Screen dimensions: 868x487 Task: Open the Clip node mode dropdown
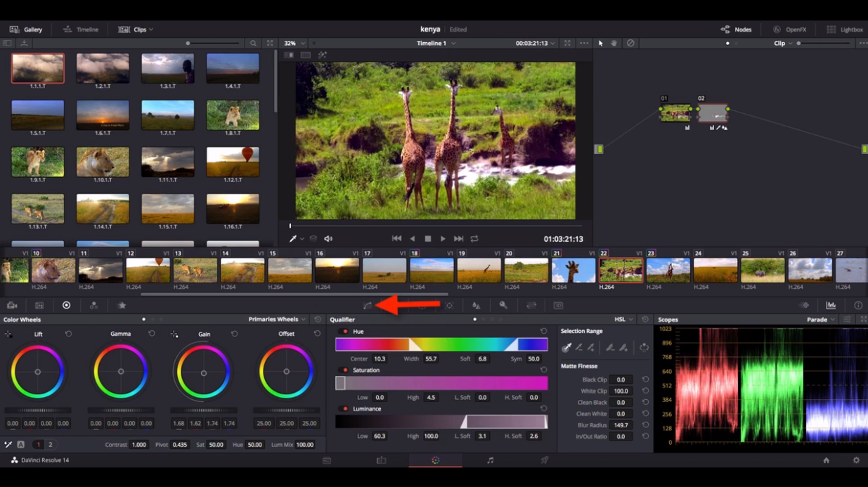(783, 44)
